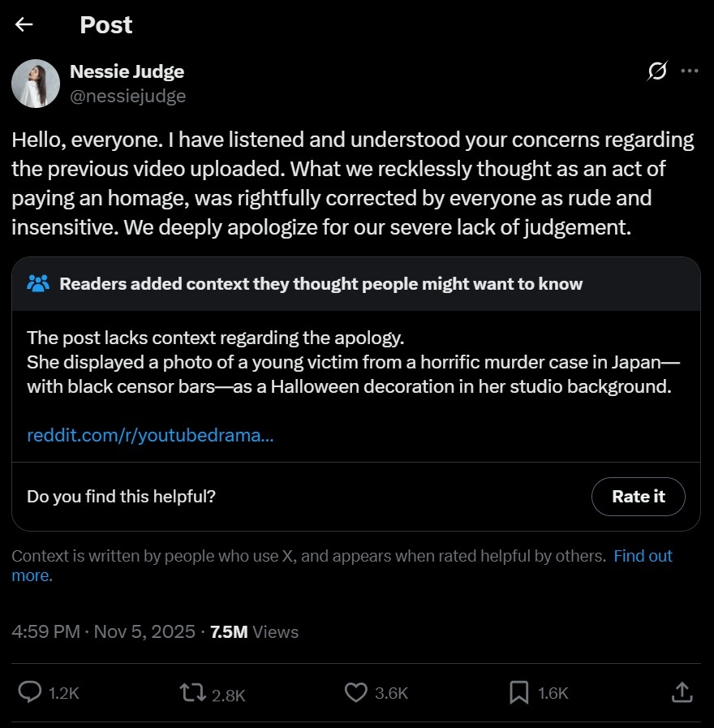Click the Nessie Judge display name
The image size is (714, 728).
click(x=127, y=71)
